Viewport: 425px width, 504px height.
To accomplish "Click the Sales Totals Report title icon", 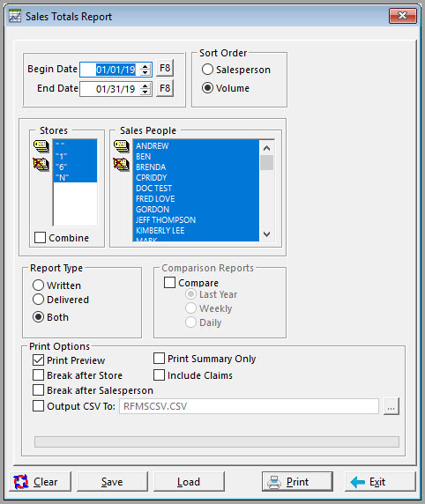I will tap(15, 16).
